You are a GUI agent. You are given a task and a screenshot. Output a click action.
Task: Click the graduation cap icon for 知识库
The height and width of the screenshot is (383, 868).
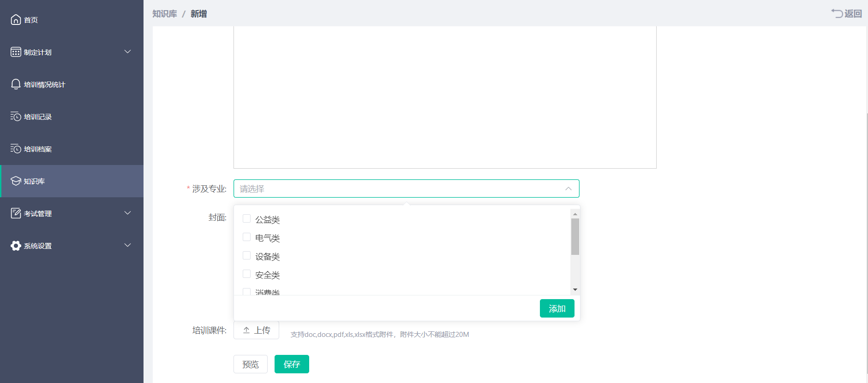coord(16,181)
